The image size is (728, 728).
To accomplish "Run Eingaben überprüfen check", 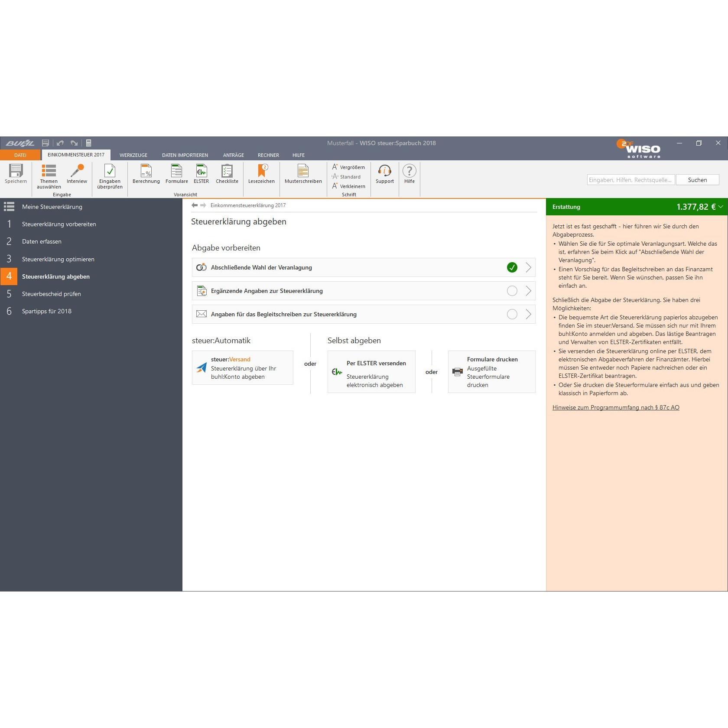I will pos(110,177).
